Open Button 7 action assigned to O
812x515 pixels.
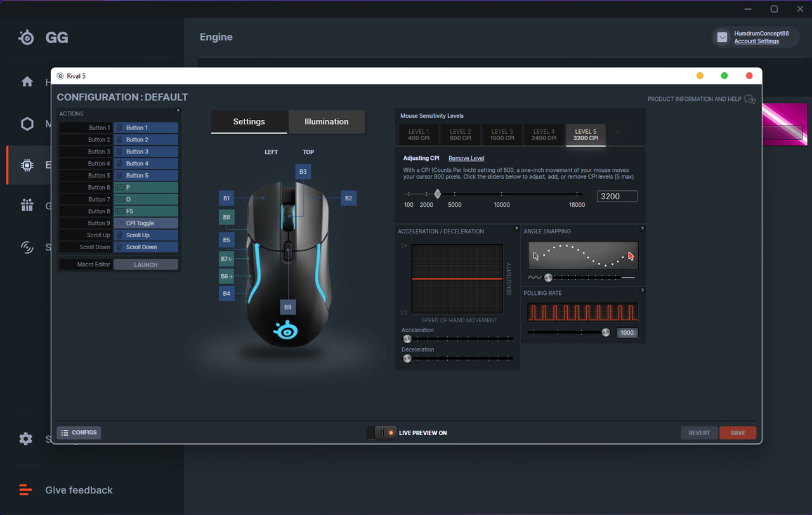coord(146,199)
